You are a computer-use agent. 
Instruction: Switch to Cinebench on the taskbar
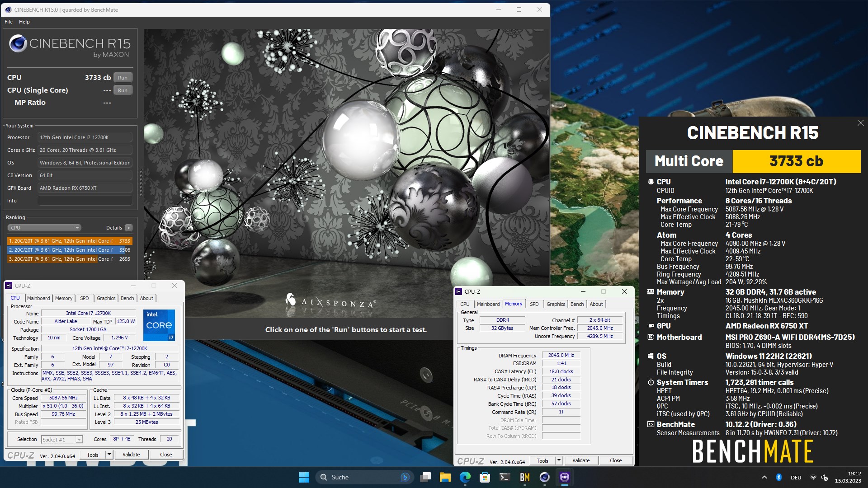[x=545, y=477]
